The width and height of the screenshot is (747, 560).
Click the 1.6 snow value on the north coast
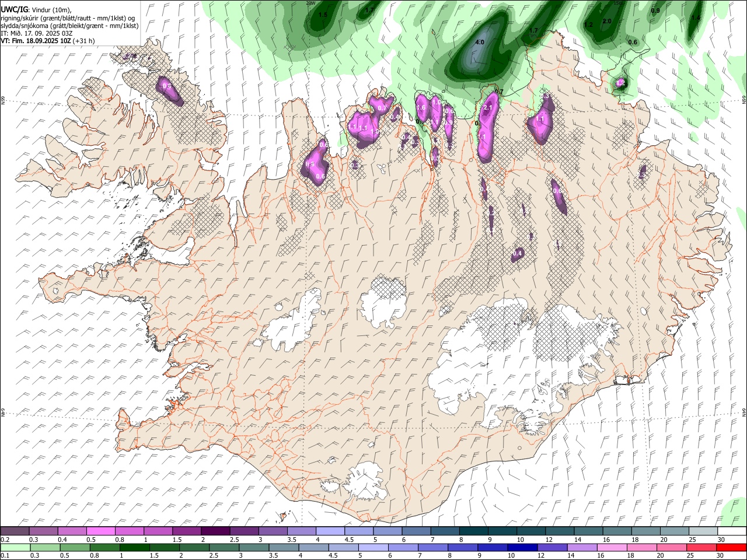420,107
